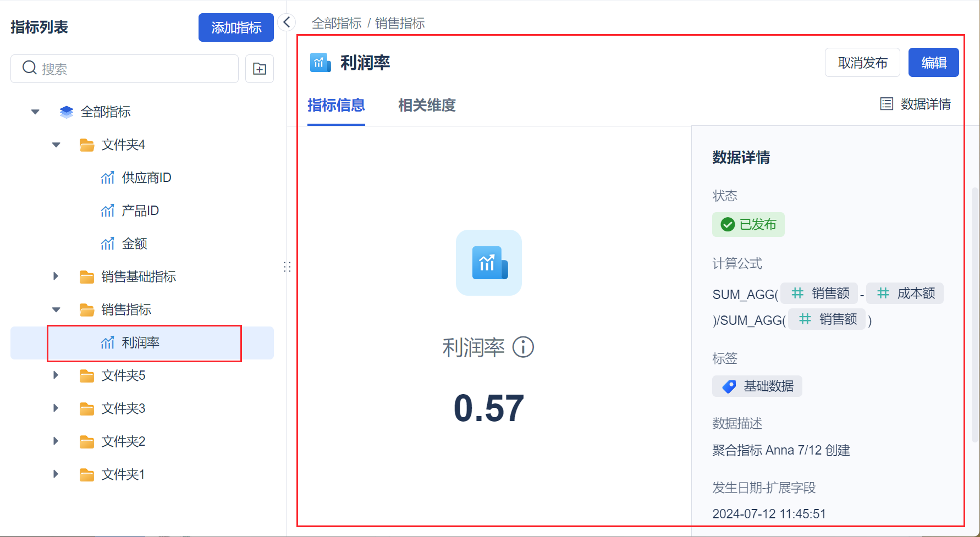Click the 成本额 formula chip

coord(905,294)
